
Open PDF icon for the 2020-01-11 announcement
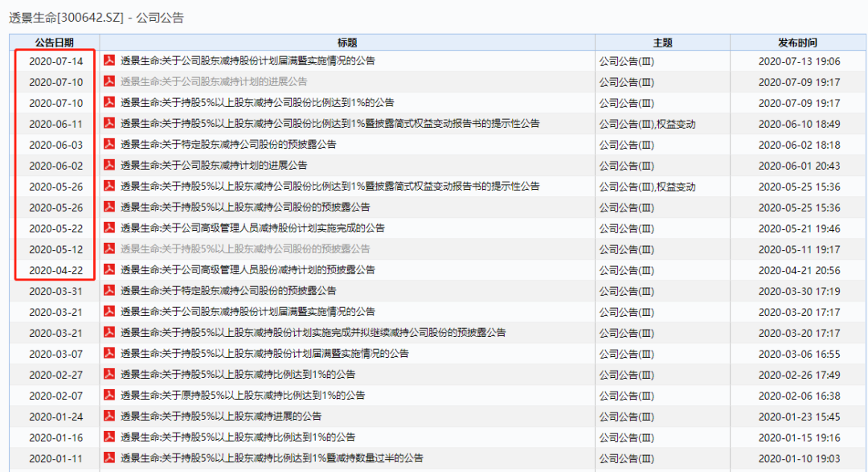click(109, 458)
